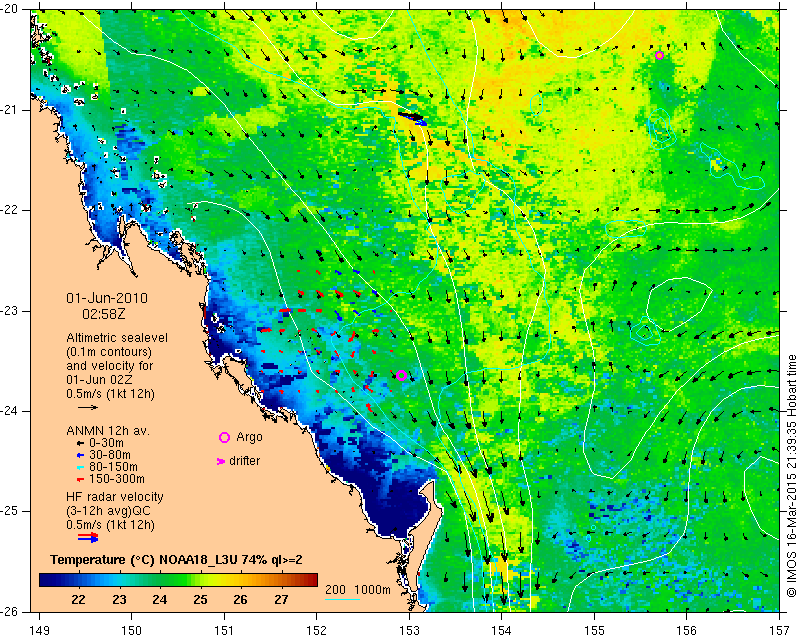800x640 pixels.
Task: Click the "01-Jun 02Z" legend text
Action: point(99,380)
